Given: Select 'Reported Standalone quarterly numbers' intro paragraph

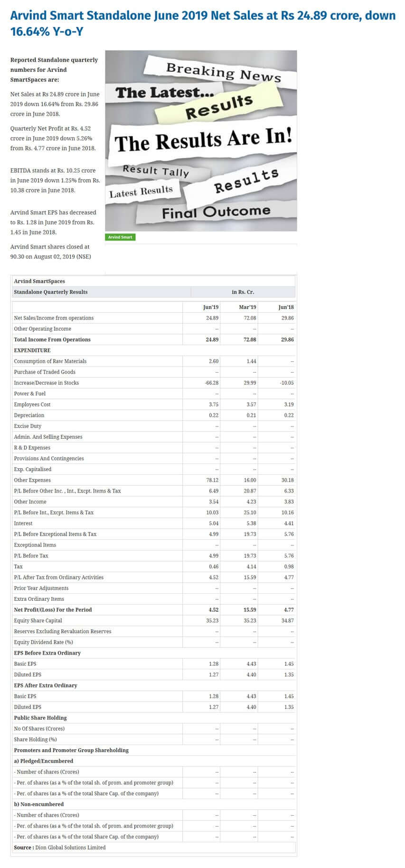Looking at the screenshot, I should pyautogui.click(x=54, y=70).
